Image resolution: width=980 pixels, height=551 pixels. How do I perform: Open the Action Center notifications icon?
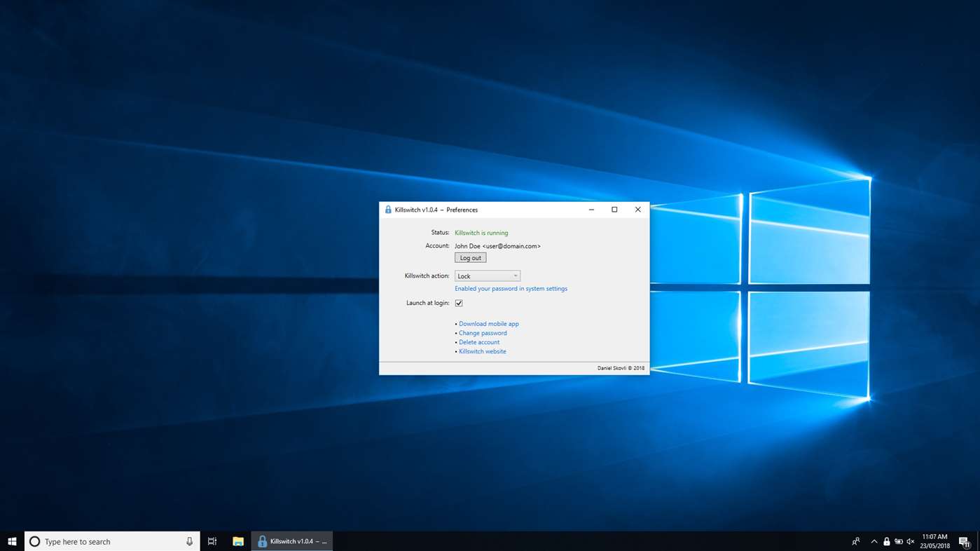pos(964,542)
